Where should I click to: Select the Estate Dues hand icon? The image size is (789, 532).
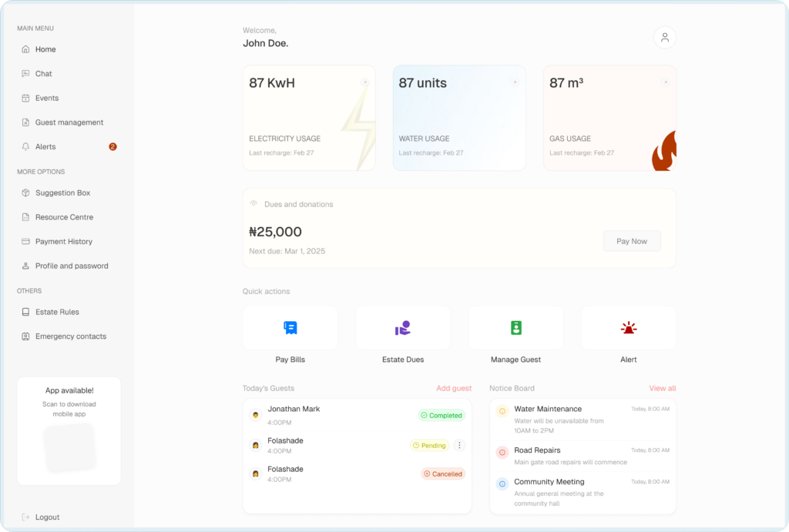point(403,328)
